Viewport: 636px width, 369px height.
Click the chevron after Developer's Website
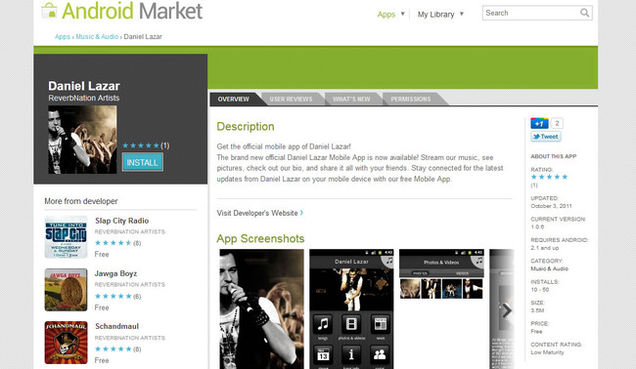[x=301, y=212]
